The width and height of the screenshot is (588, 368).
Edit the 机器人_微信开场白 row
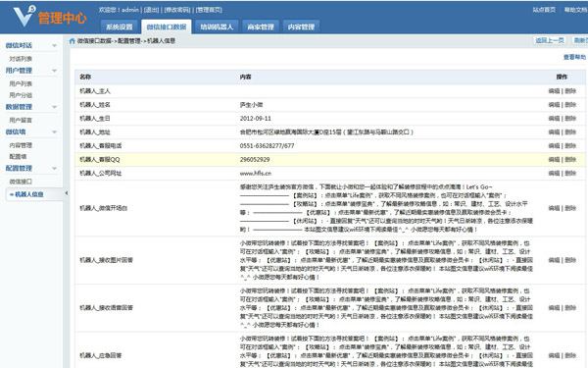[x=554, y=208]
